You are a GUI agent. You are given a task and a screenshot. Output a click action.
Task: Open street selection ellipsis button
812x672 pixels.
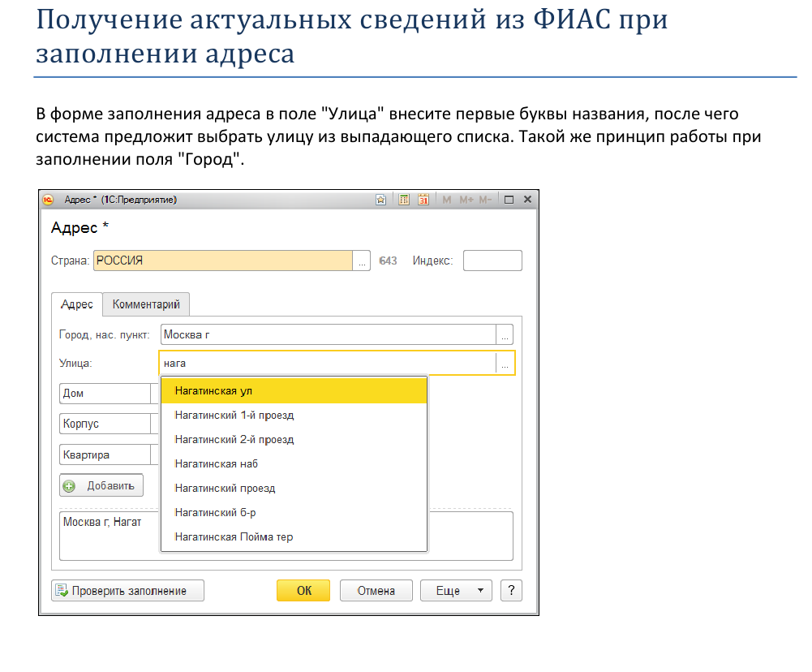point(505,364)
